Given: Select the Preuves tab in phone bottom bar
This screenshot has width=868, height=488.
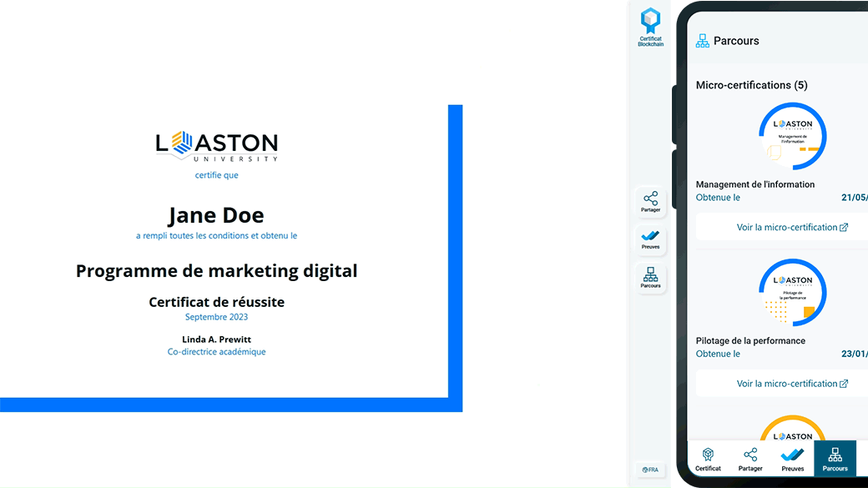Looking at the screenshot, I should click(792, 460).
